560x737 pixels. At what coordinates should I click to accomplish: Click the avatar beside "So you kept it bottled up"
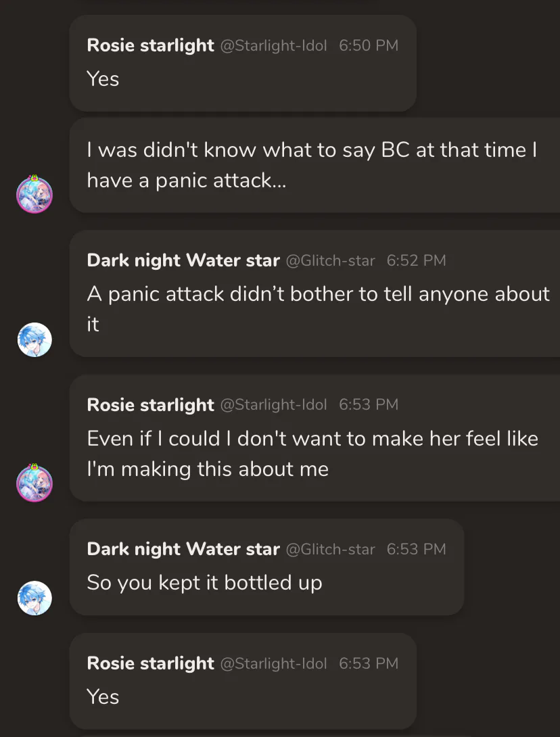[x=34, y=598]
